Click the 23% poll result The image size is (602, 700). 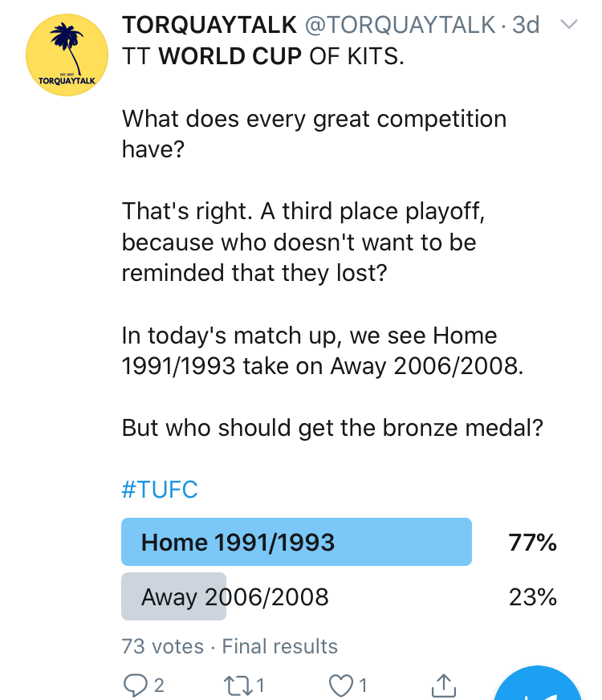pyautogui.click(x=532, y=597)
